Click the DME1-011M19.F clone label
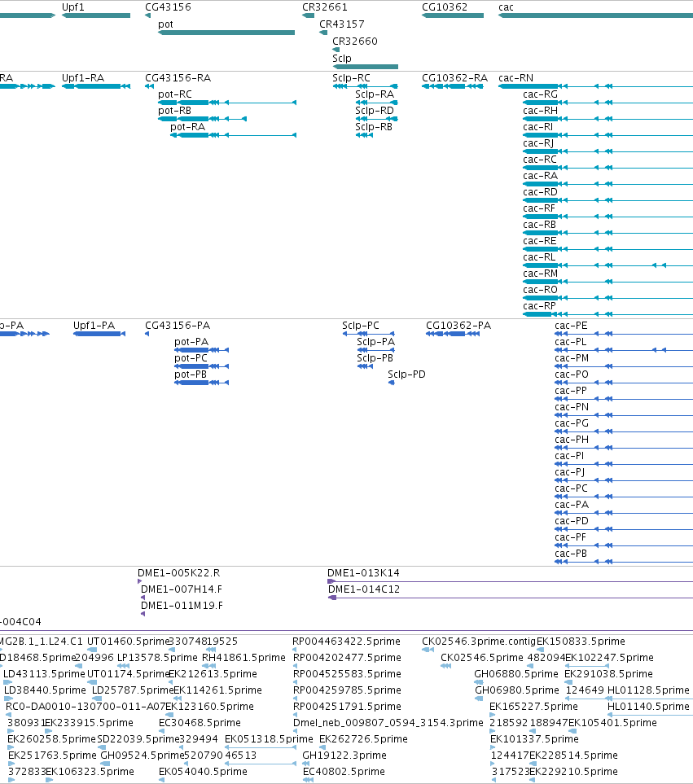693x784 pixels. (182, 606)
